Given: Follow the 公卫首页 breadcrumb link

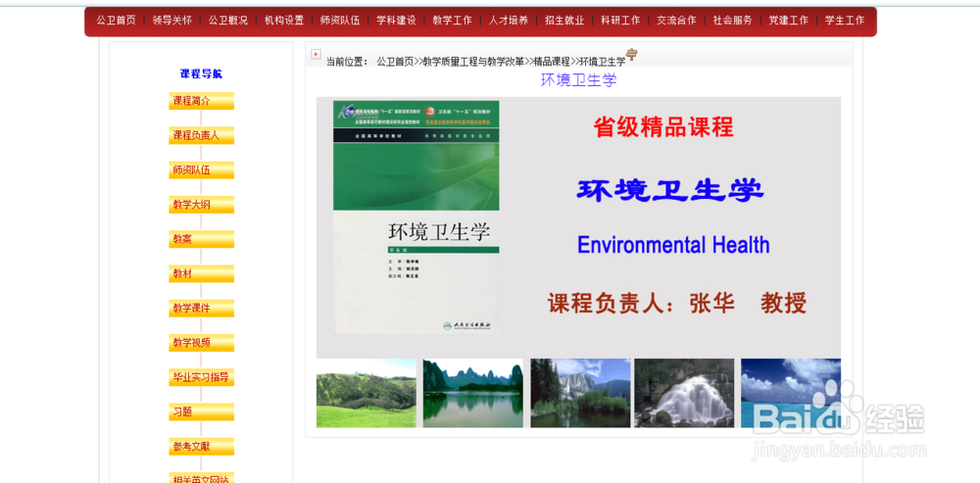Looking at the screenshot, I should (395, 62).
